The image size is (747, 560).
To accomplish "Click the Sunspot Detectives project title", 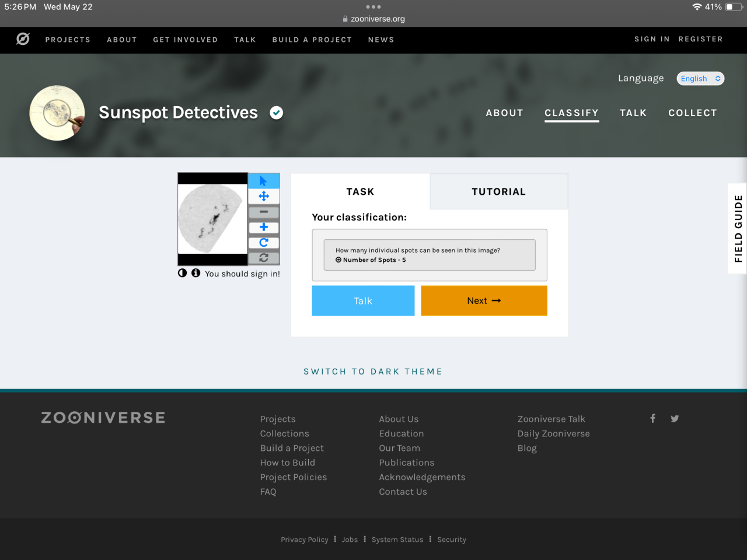I will 178,113.
